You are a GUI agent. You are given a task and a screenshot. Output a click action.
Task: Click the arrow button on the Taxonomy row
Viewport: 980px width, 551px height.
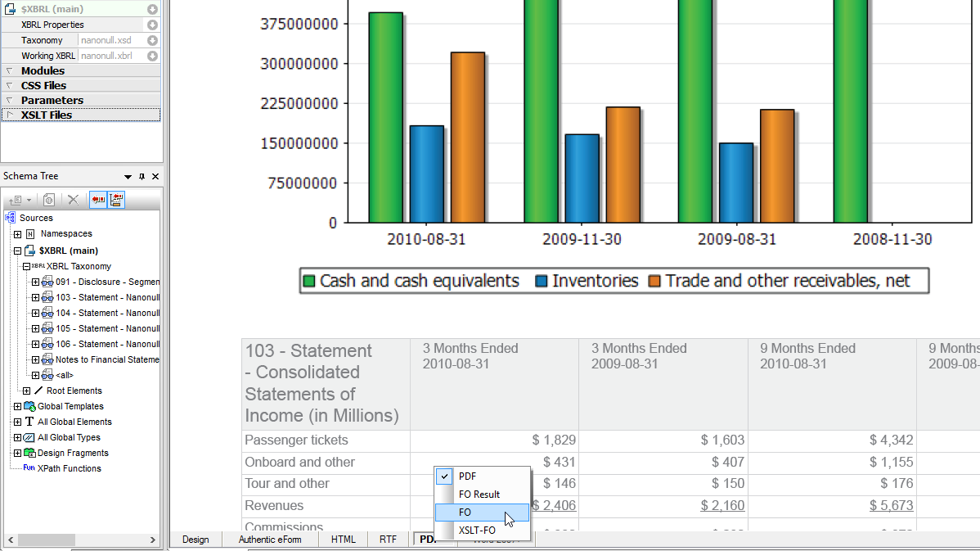152,40
